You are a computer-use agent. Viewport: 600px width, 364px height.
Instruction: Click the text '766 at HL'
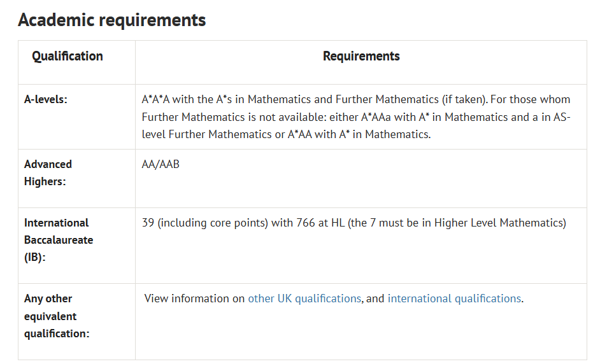click(320, 223)
